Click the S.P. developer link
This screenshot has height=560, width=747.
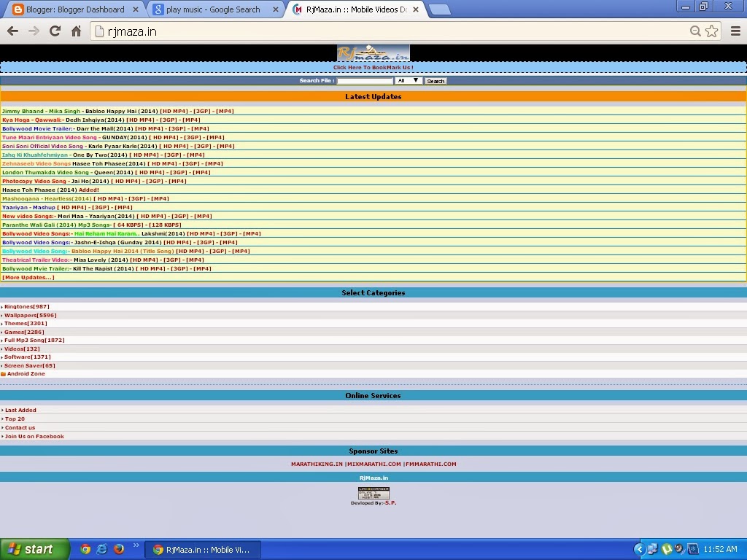click(x=391, y=503)
